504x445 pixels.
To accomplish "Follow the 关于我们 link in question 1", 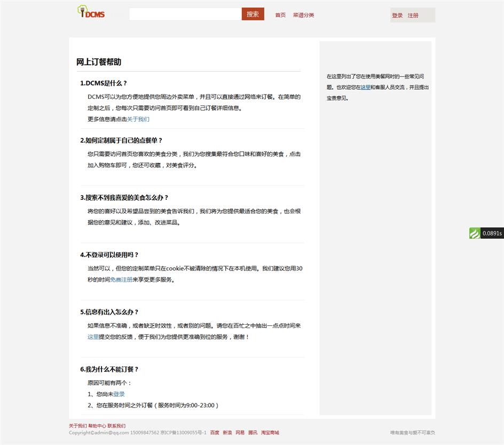I will [138, 119].
